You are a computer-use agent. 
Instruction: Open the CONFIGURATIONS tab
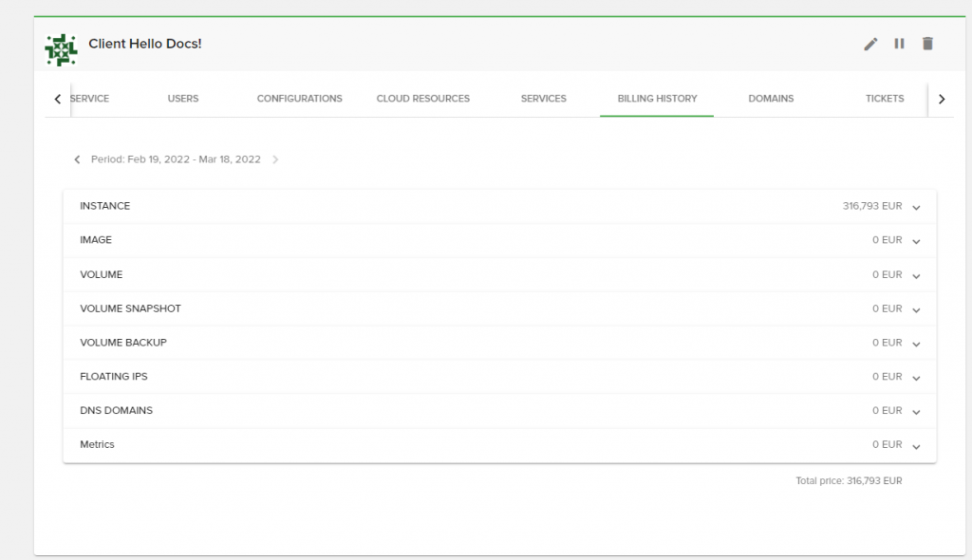(299, 99)
